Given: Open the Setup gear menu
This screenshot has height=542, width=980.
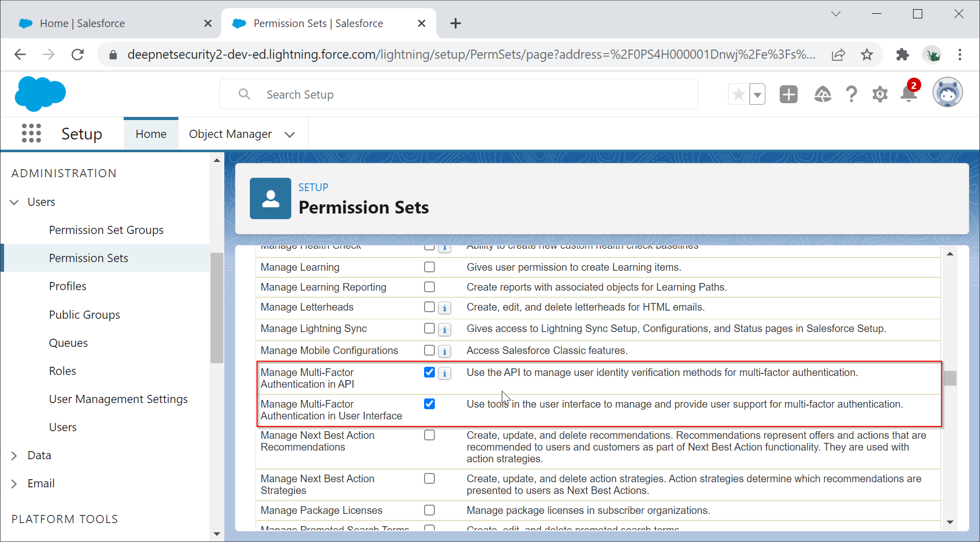Looking at the screenshot, I should click(x=879, y=95).
